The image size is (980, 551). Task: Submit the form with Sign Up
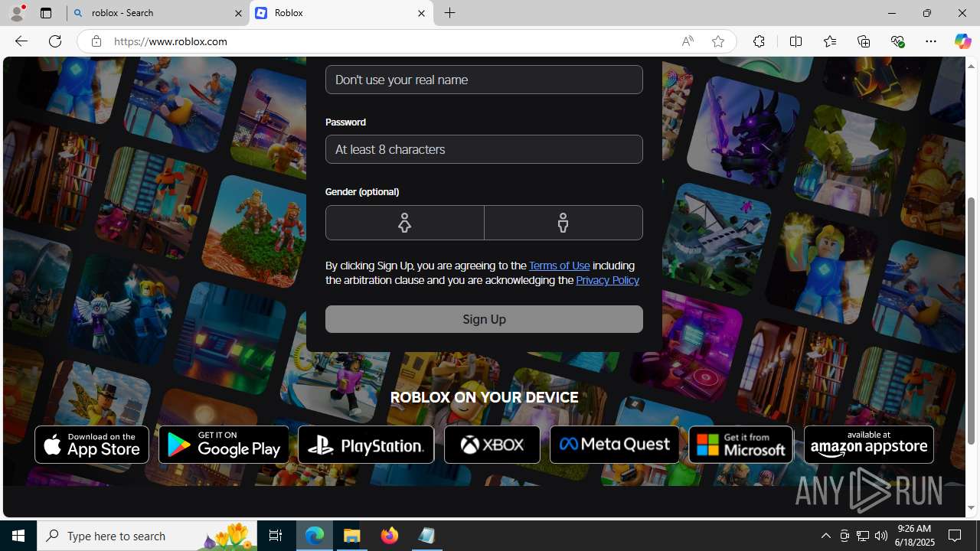(x=484, y=319)
